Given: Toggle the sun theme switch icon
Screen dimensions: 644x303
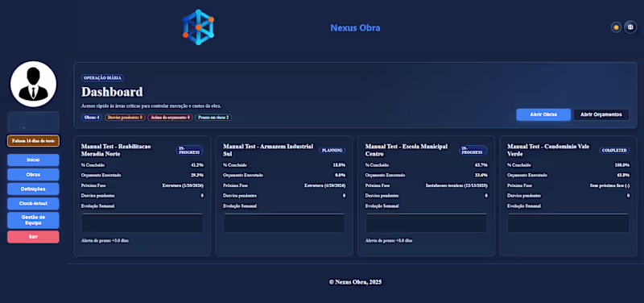Looking at the screenshot, I should 616,27.
